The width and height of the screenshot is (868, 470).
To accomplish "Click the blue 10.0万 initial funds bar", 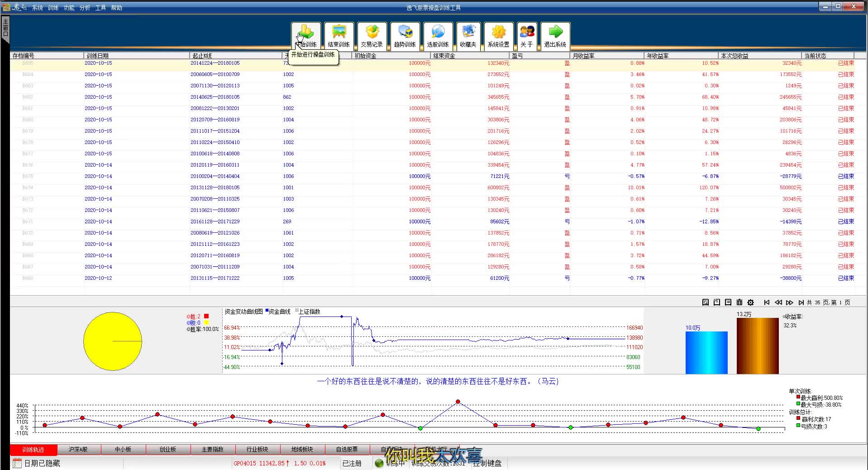I will pos(706,353).
